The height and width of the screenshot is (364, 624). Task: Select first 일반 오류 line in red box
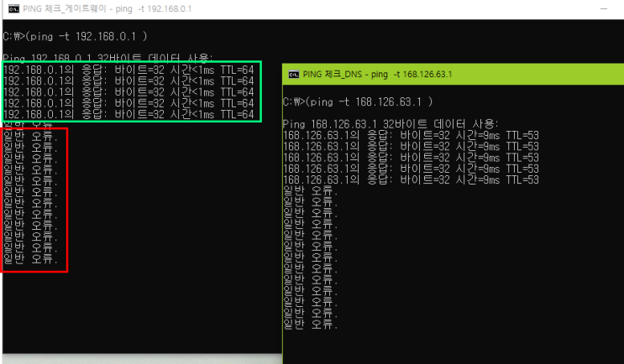point(31,137)
